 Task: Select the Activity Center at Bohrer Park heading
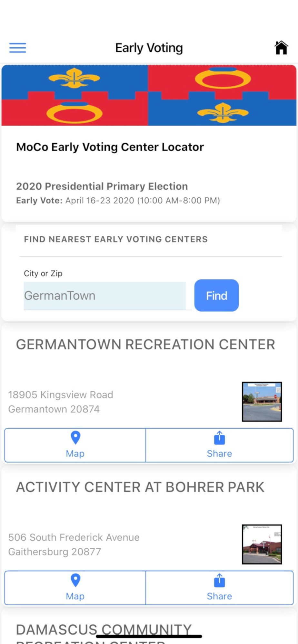[140, 487]
